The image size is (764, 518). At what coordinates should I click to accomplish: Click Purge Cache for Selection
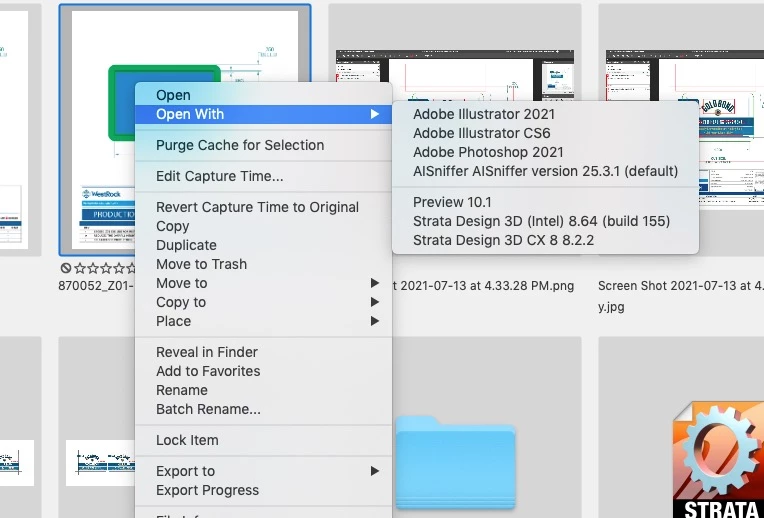pyautogui.click(x=263, y=145)
